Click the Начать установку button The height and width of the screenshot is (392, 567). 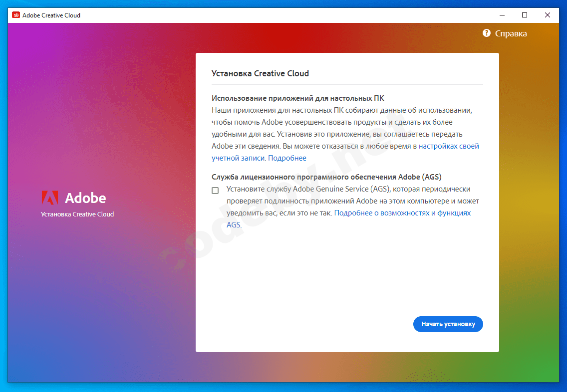[x=448, y=324]
